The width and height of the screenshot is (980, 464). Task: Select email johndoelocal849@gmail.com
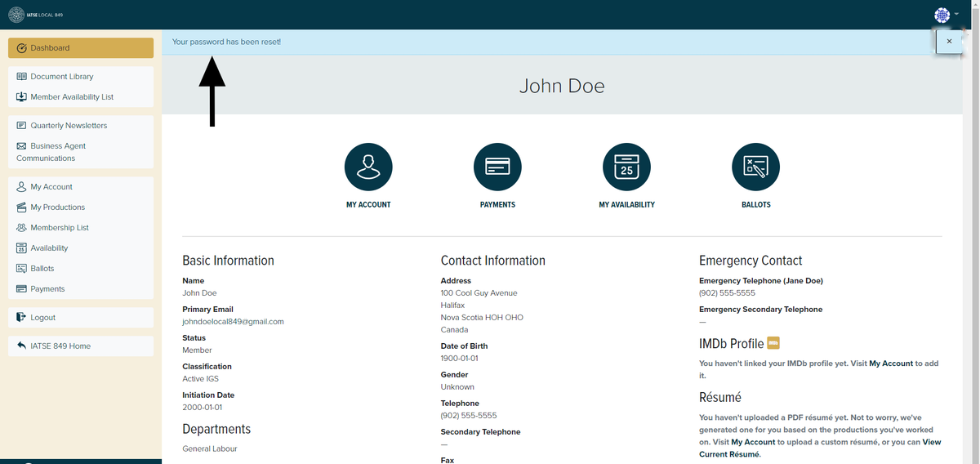[233, 322]
